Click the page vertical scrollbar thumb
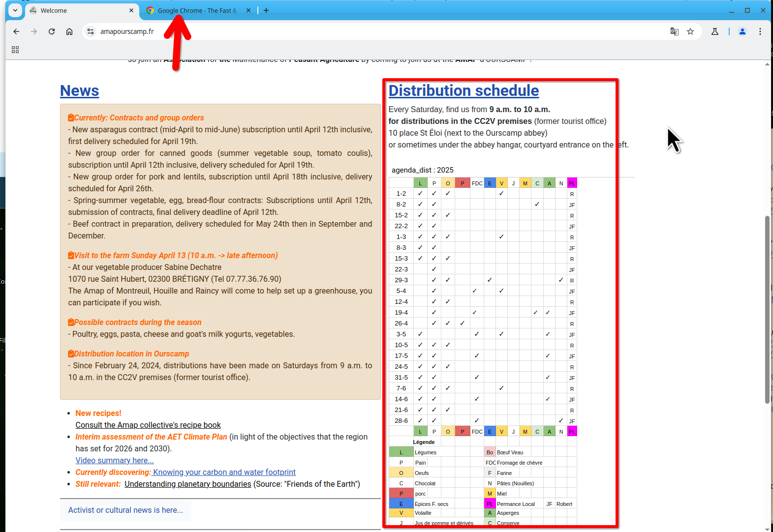Viewport: 773px width, 532px height. coord(767,310)
